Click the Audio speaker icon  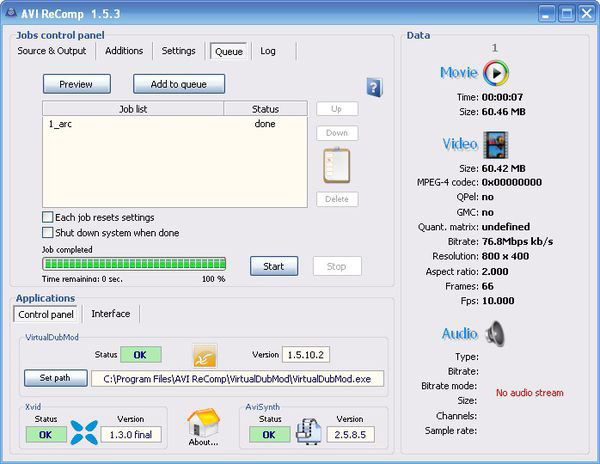(496, 333)
